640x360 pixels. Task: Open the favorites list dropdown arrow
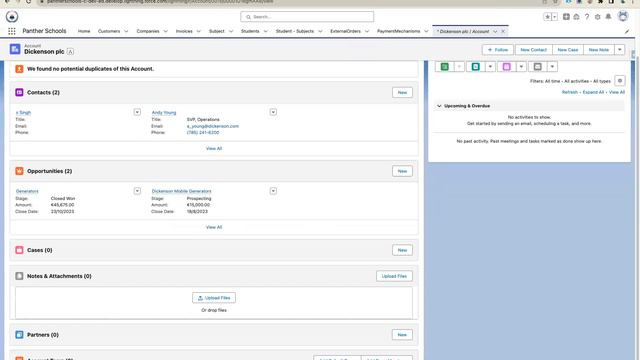point(554,17)
